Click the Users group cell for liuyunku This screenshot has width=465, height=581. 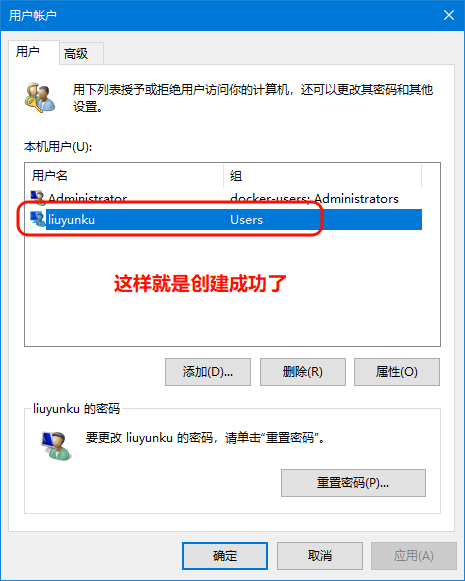[x=246, y=220]
